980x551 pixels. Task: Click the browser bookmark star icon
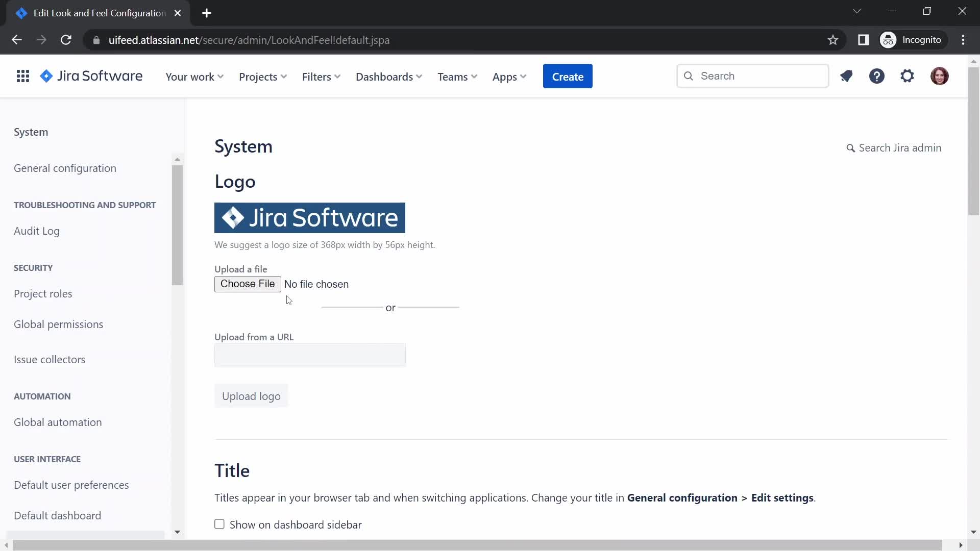832,40
